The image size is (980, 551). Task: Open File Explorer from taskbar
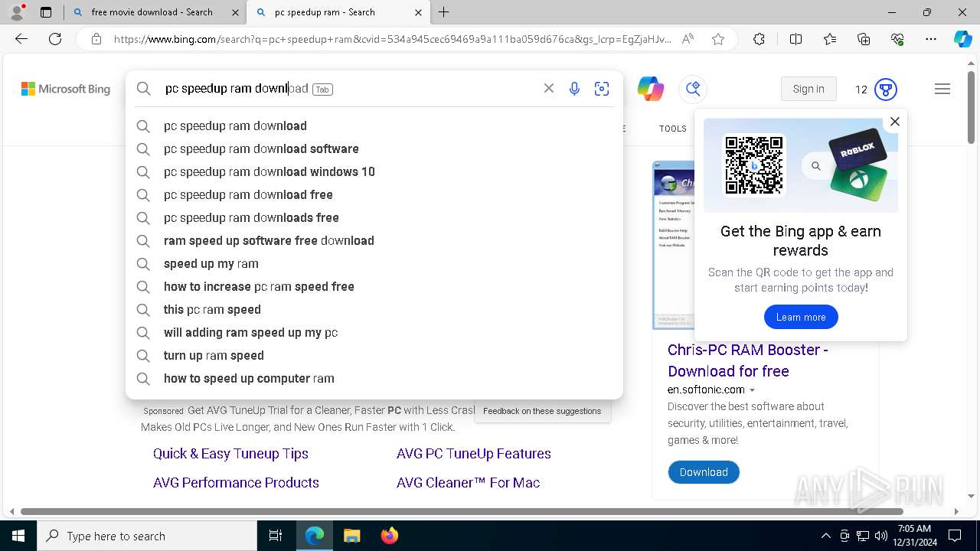[x=352, y=536]
